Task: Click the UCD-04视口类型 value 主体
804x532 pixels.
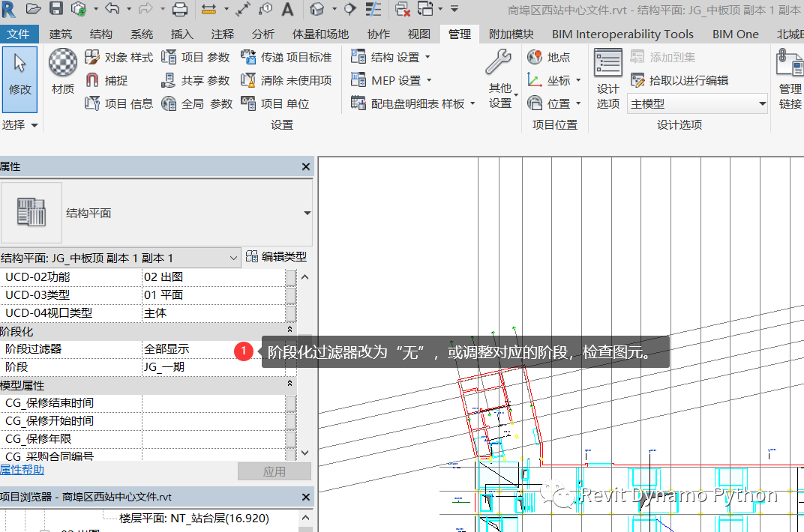Action: (214, 313)
